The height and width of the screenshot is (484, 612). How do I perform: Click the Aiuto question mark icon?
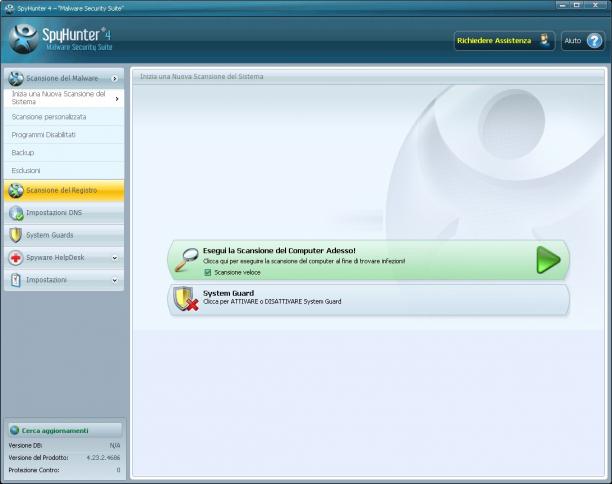pos(594,41)
